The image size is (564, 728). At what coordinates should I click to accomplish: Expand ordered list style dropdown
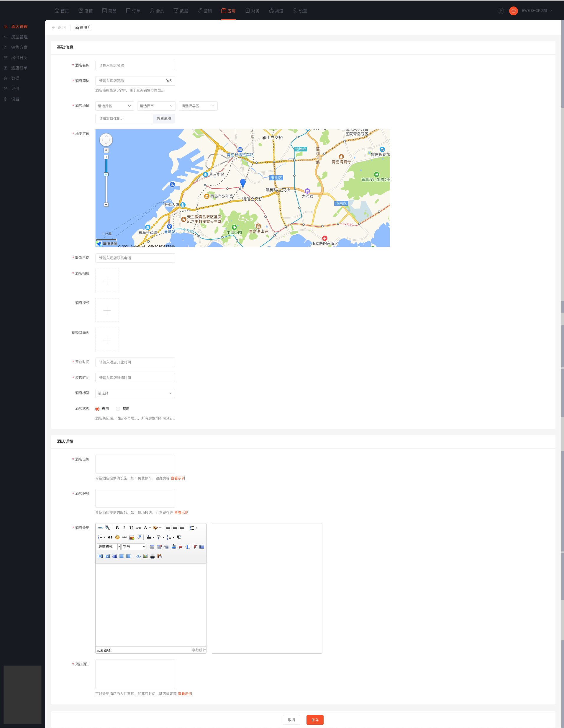(196, 528)
